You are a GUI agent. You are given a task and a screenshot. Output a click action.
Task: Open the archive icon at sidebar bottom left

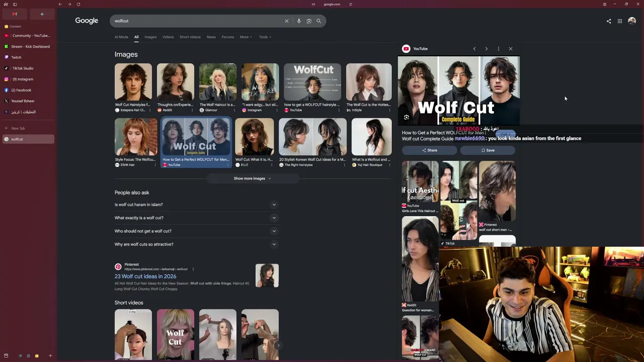click(6, 356)
